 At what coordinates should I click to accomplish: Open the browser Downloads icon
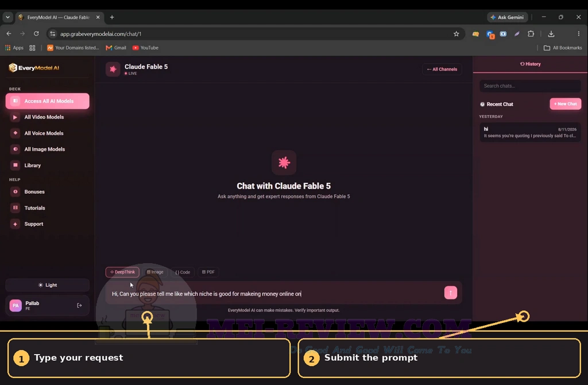[x=551, y=34]
